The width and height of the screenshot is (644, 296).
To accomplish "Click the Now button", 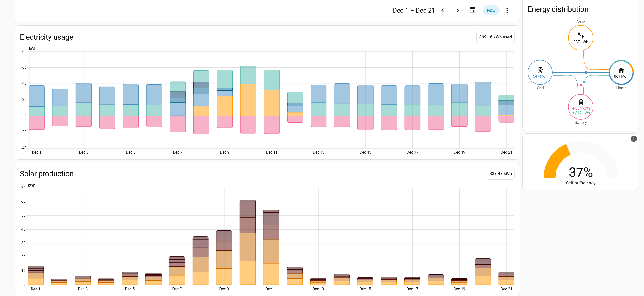I will [491, 10].
